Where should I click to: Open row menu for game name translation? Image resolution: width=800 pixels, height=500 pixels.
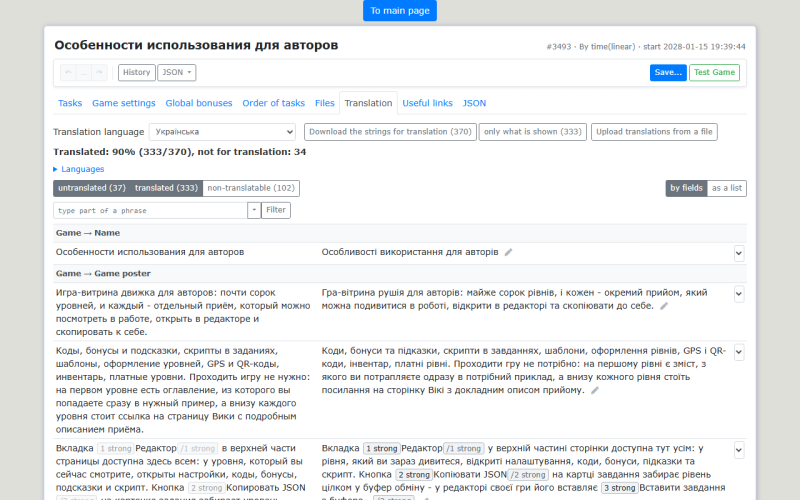pos(739,253)
